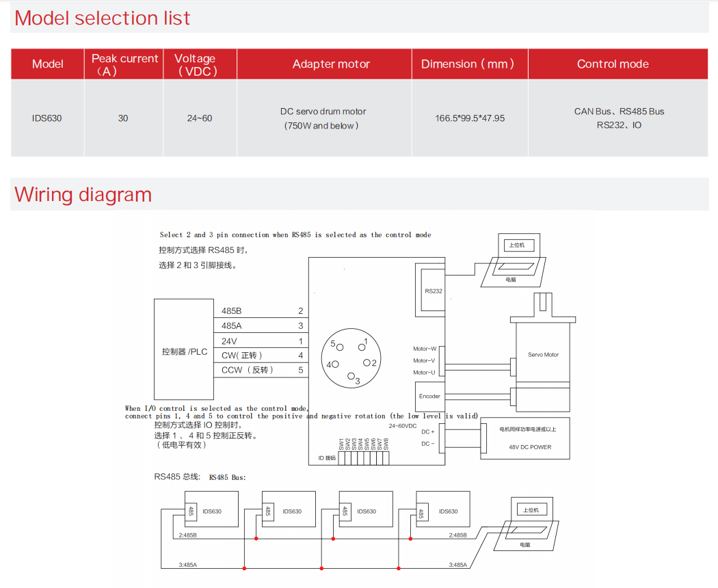Click the controller/PLC box
Image resolution: width=718 pixels, height=588 pixels.
(183, 351)
